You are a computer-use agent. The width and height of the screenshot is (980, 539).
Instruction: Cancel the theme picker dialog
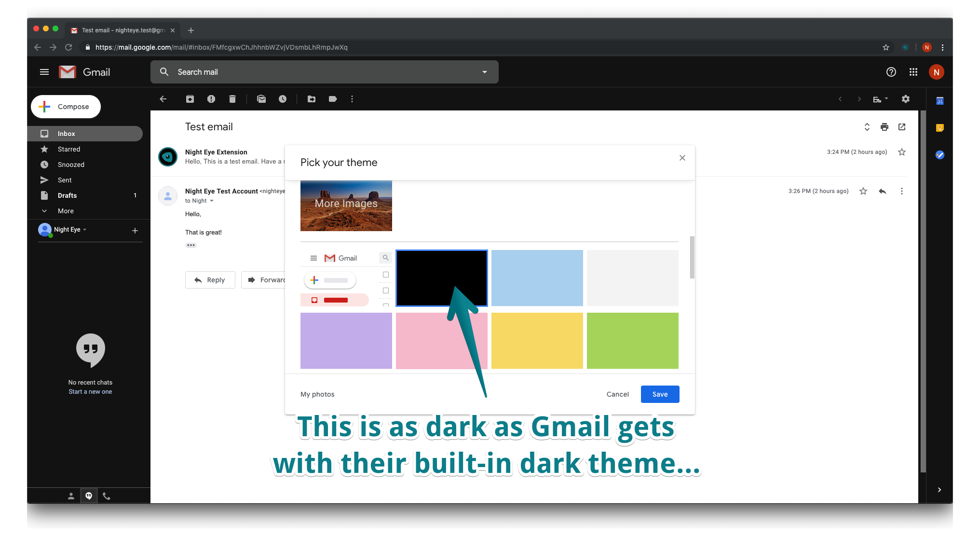coord(618,394)
